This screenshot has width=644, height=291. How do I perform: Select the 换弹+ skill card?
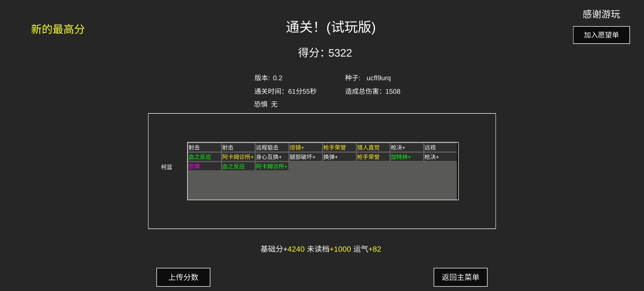339,157
